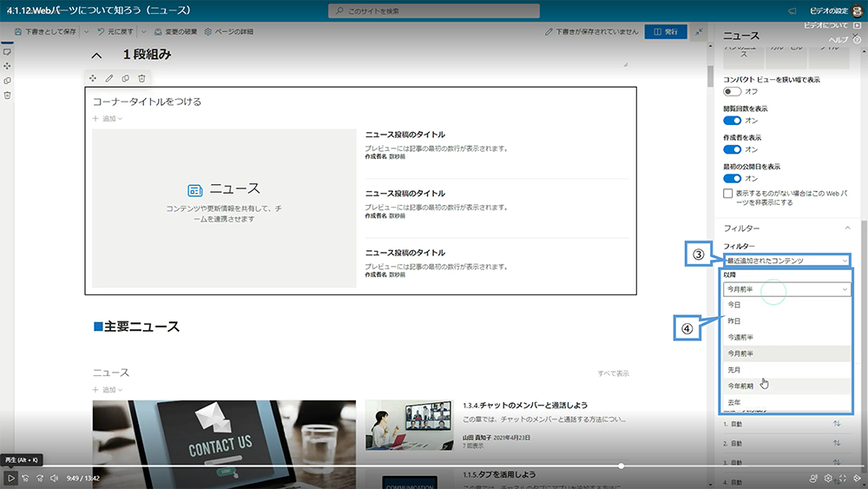Open article 1.3.4.チャットのメンバーと通話しよう
Image resolution: width=868 pixels, height=489 pixels.
click(525, 406)
